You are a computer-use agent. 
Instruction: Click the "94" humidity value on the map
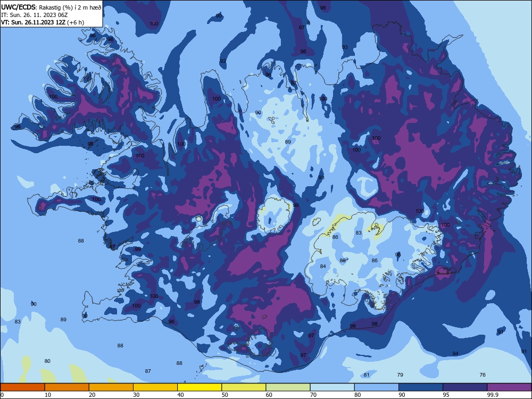click(x=455, y=354)
